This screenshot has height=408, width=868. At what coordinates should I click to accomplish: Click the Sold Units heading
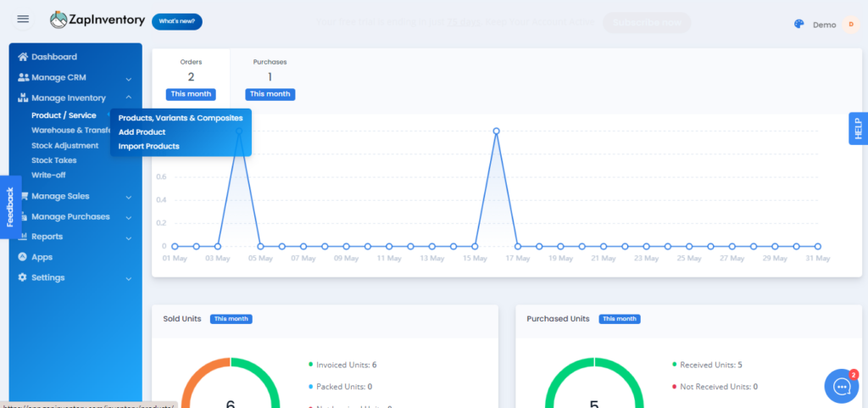(x=182, y=319)
